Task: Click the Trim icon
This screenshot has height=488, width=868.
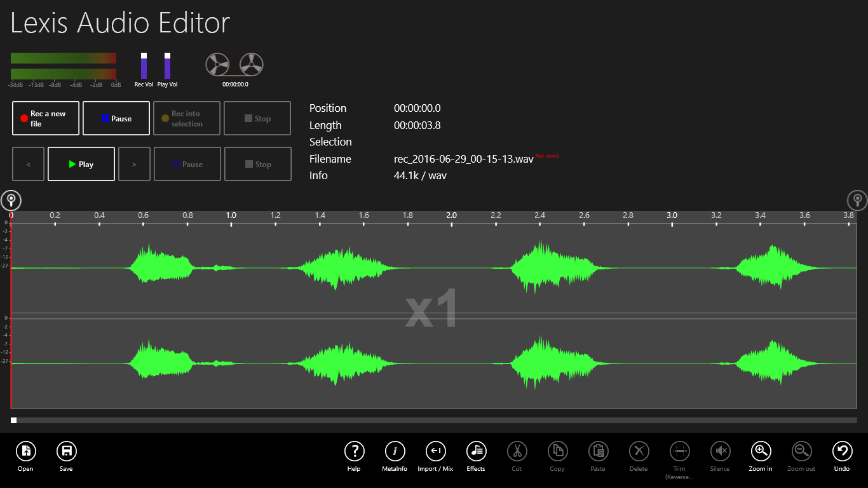Action: click(x=679, y=451)
